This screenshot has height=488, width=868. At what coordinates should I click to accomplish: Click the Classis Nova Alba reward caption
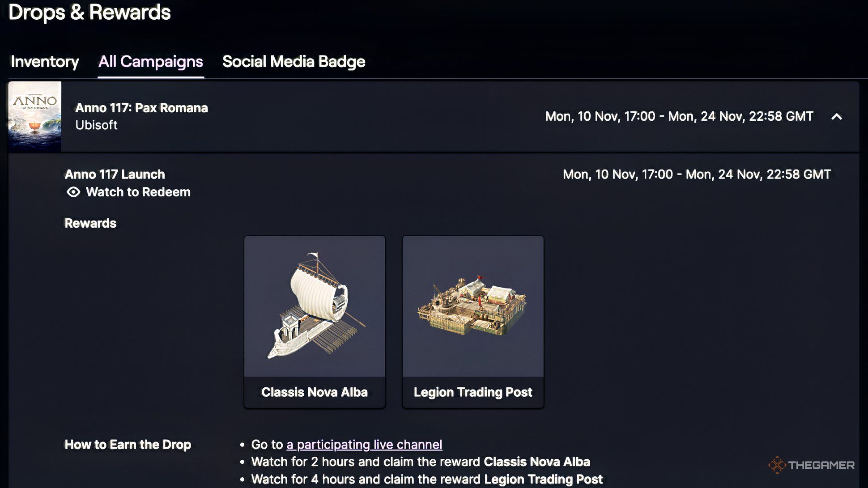click(x=315, y=392)
